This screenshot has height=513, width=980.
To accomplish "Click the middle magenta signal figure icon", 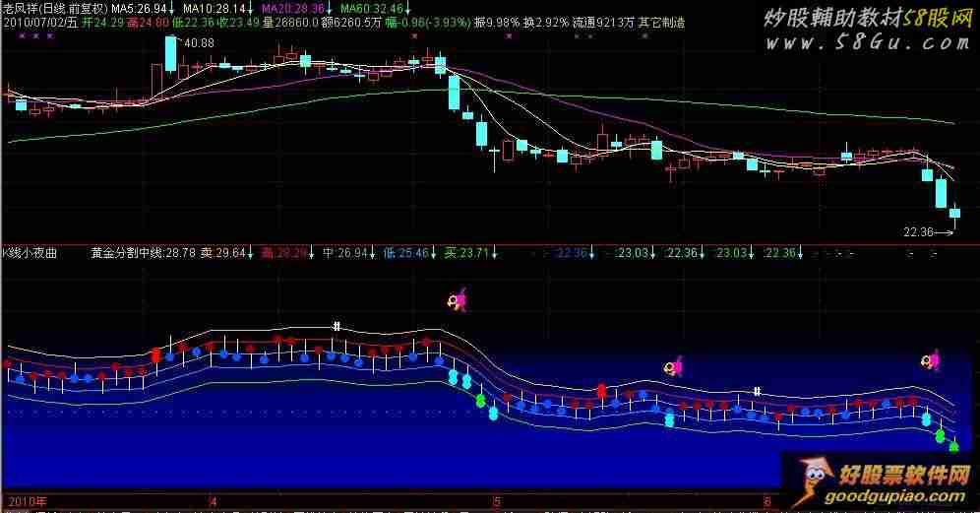I will click(674, 367).
